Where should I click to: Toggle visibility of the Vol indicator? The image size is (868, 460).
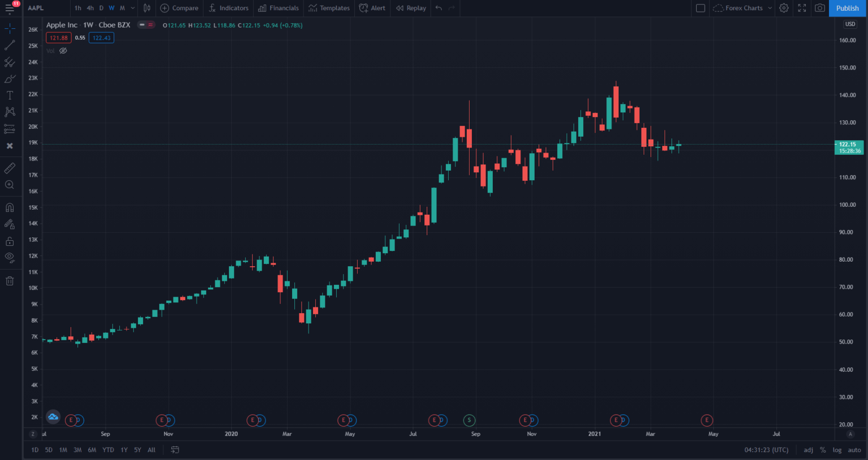[63, 50]
